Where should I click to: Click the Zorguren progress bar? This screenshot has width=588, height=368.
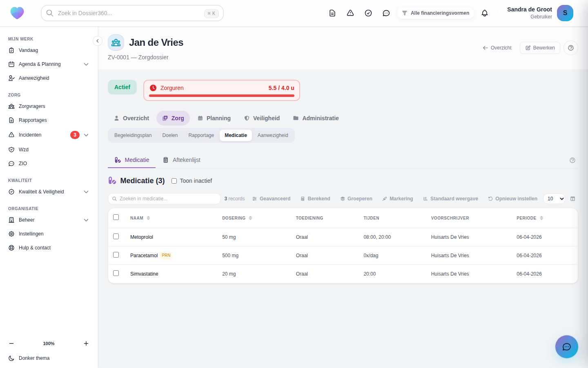(222, 96)
